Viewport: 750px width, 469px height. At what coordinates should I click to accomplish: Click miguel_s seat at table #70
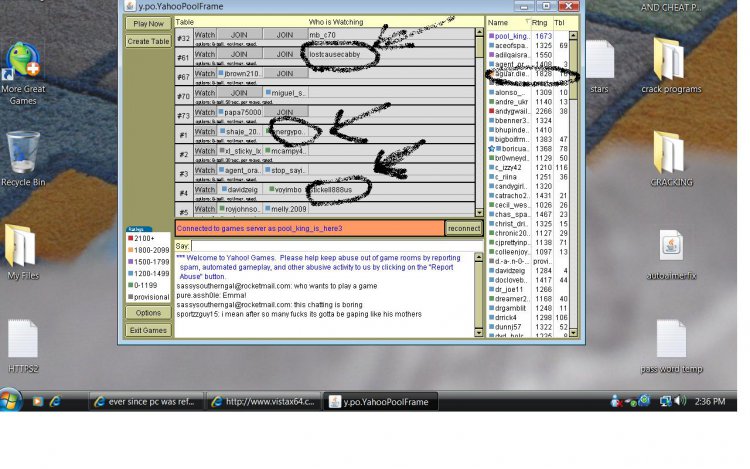coord(285,93)
